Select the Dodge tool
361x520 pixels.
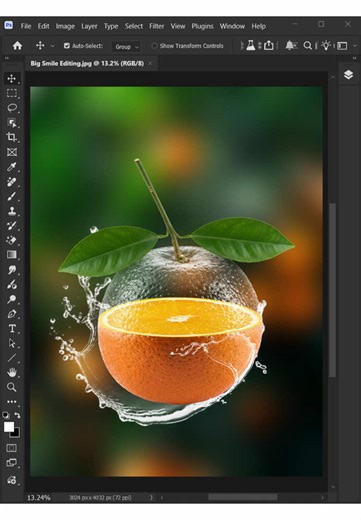tap(12, 299)
